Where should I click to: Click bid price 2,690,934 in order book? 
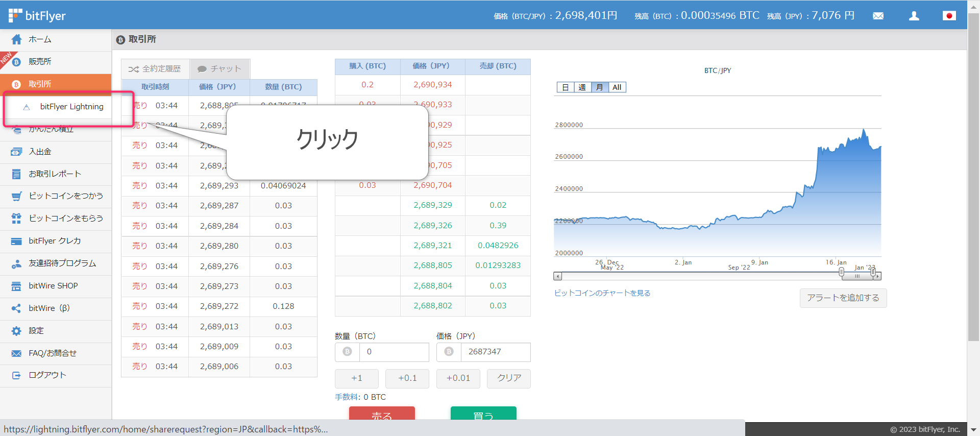pos(433,85)
